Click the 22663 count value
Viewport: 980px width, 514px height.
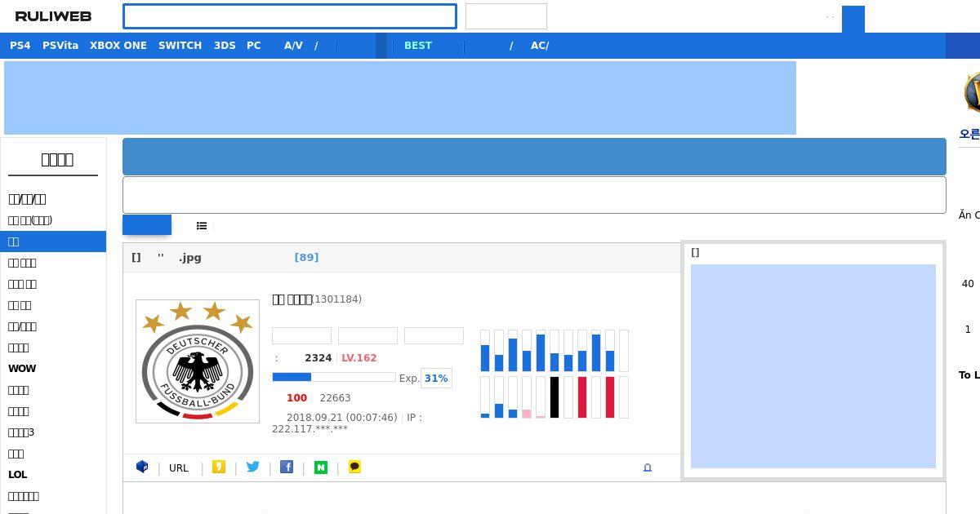tap(335, 398)
